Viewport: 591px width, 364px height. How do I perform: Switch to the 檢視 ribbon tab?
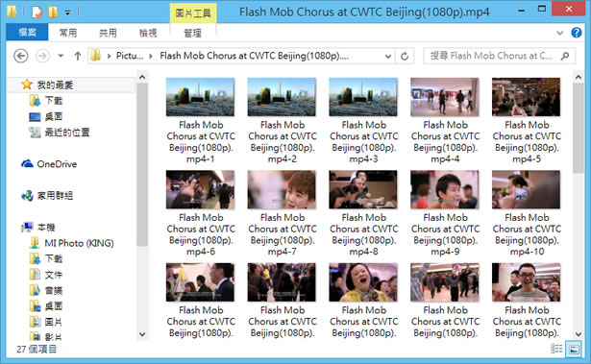point(148,33)
